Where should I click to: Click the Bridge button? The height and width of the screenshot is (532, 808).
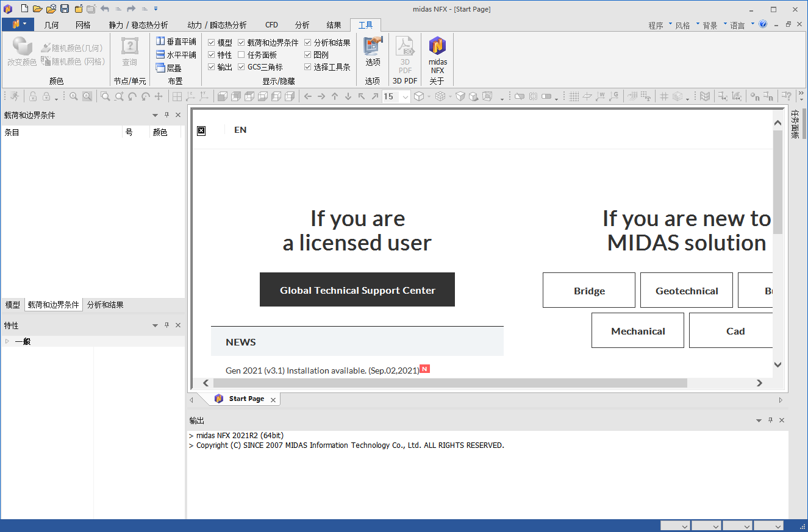point(589,290)
